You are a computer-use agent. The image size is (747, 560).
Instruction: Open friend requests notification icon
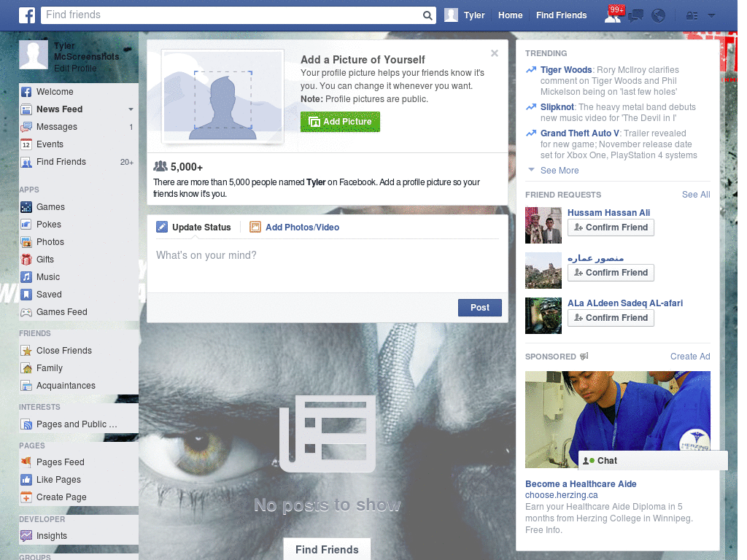(613, 16)
